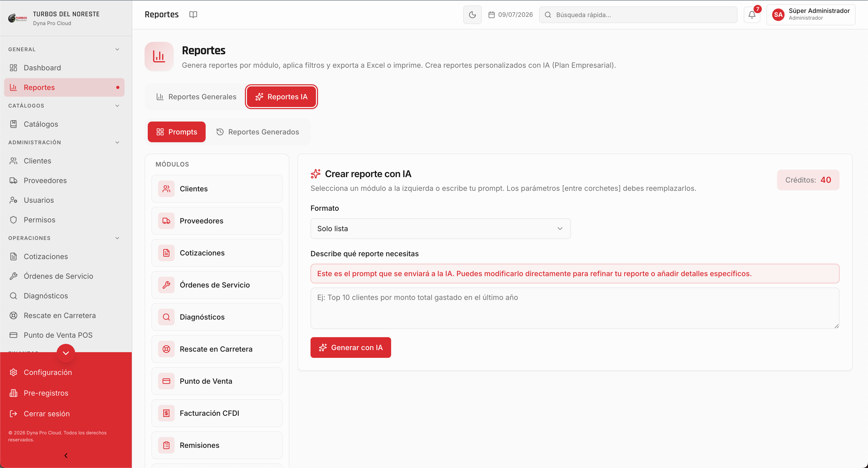Screen dimensions: 868x468
Task: Select the Prompts sub-tab
Action: pyautogui.click(x=176, y=132)
